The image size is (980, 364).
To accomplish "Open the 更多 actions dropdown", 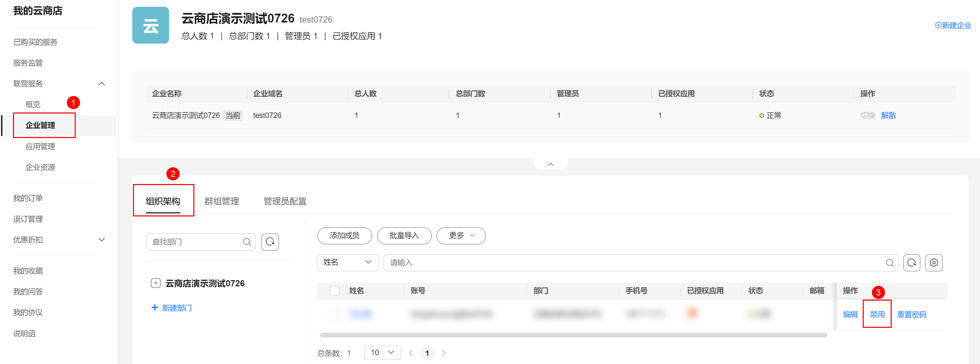I will [461, 236].
